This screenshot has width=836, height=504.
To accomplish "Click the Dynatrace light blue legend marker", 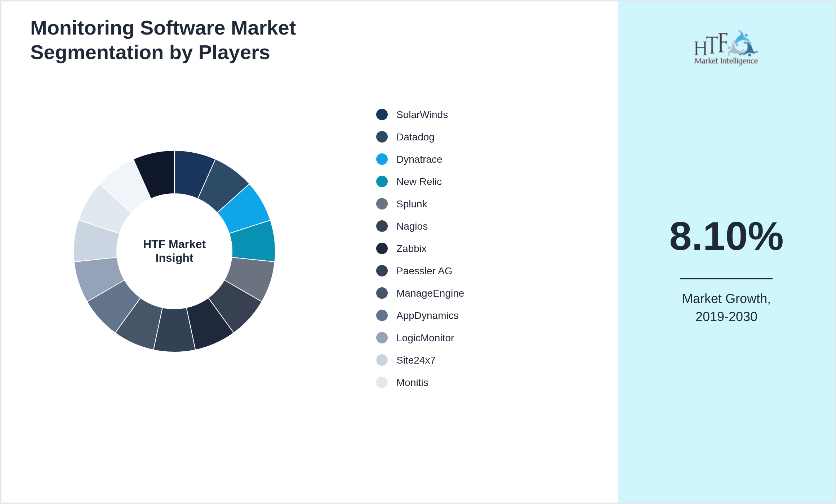I will click(382, 159).
